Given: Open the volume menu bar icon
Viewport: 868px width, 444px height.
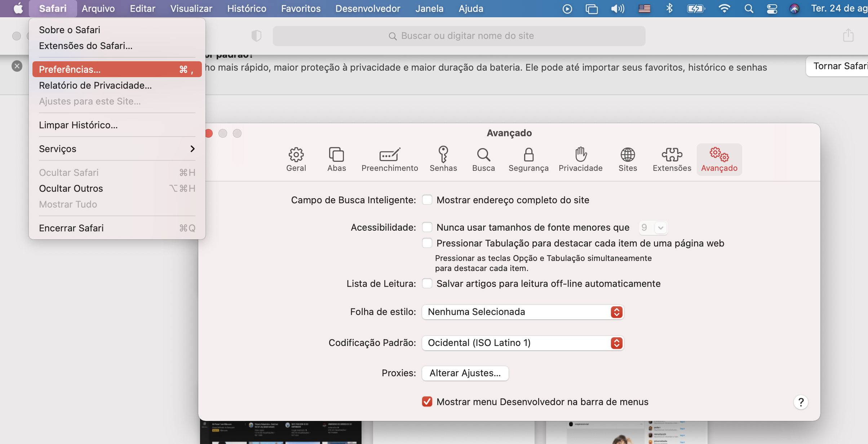Looking at the screenshot, I should coord(617,9).
